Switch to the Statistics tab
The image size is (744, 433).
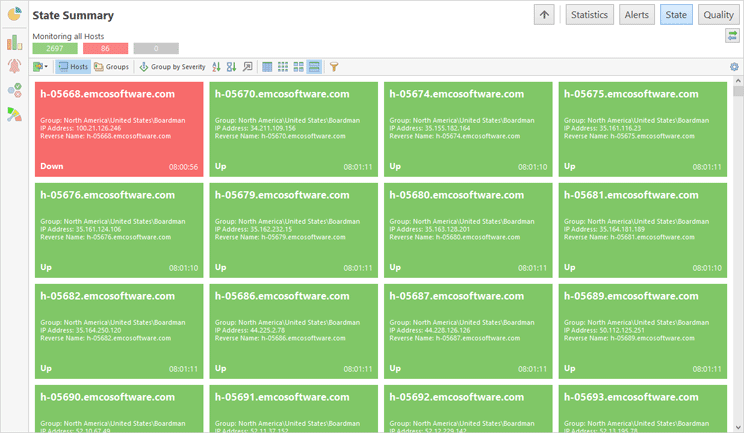pyautogui.click(x=589, y=15)
